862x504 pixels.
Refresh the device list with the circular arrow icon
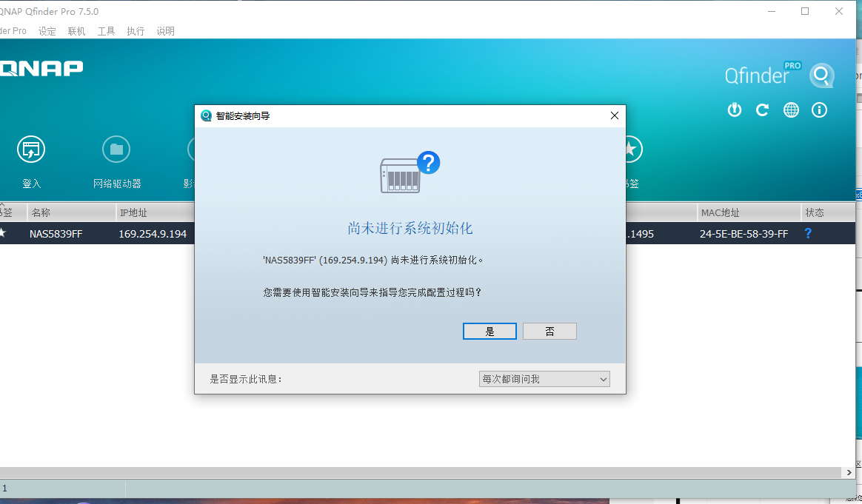tap(763, 110)
